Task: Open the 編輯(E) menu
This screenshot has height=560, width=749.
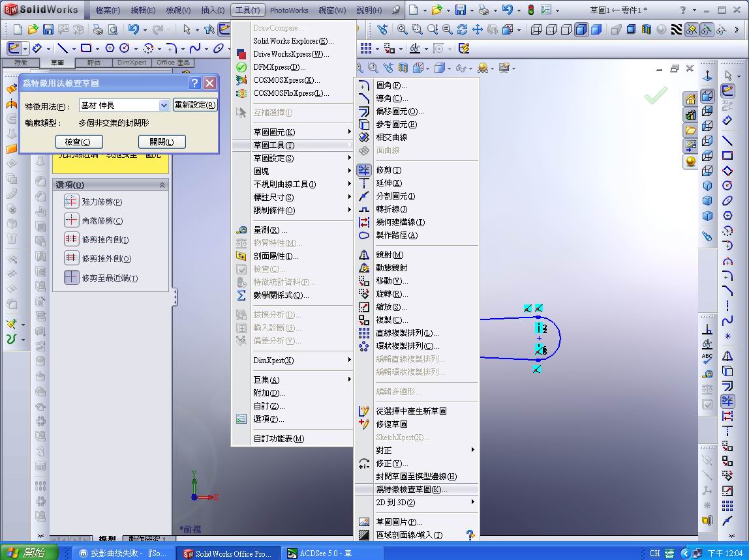Action: (x=143, y=10)
